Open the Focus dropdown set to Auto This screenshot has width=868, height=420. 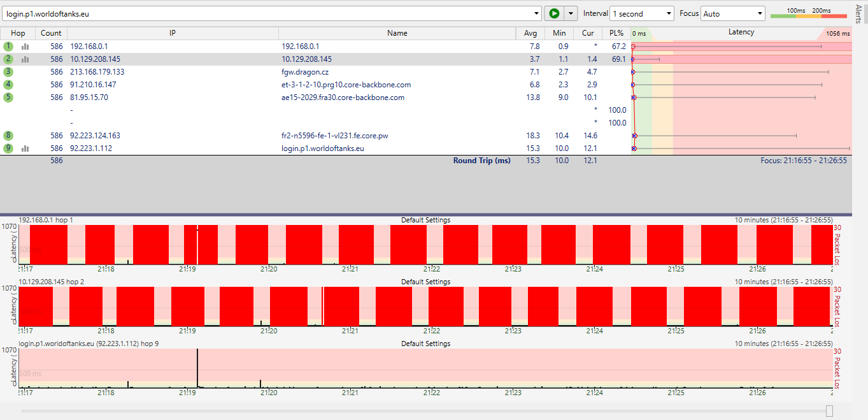(x=732, y=13)
